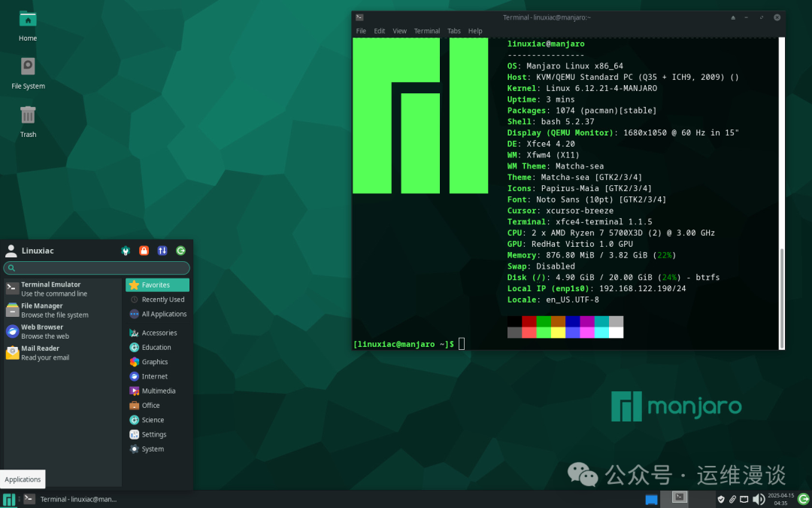The height and width of the screenshot is (508, 812).
Task: Click the shield security tray icon
Action: [x=721, y=498]
